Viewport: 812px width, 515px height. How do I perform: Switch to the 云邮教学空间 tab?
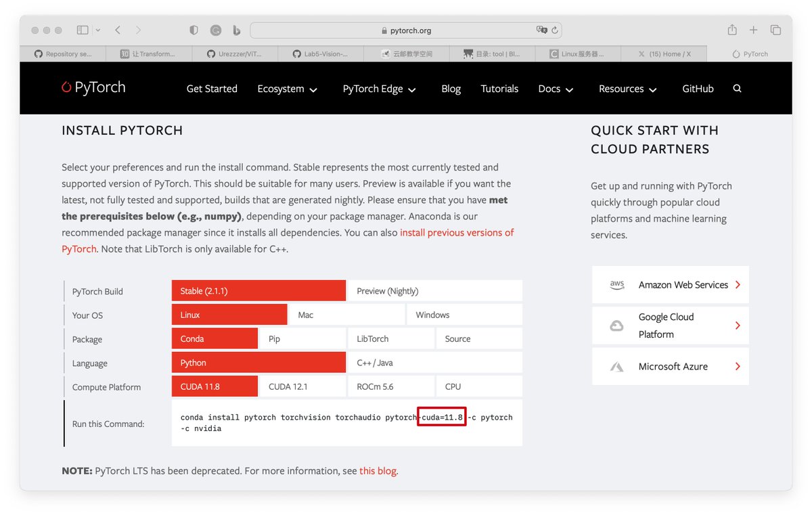click(407, 53)
